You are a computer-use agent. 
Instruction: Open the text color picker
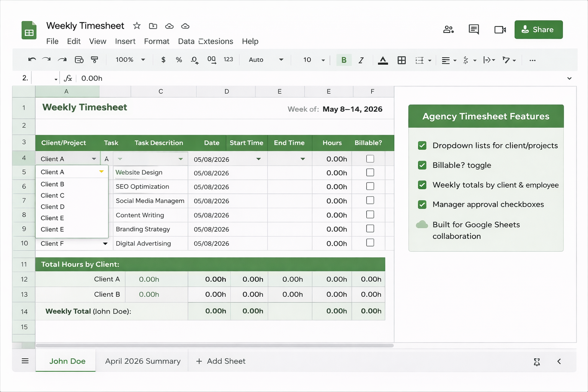382,60
